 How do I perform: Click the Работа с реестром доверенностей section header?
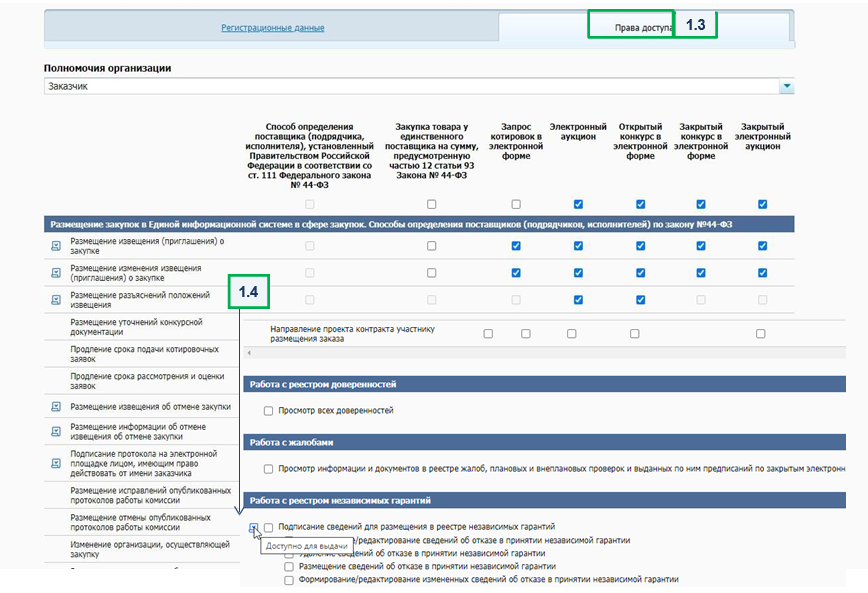(x=545, y=384)
